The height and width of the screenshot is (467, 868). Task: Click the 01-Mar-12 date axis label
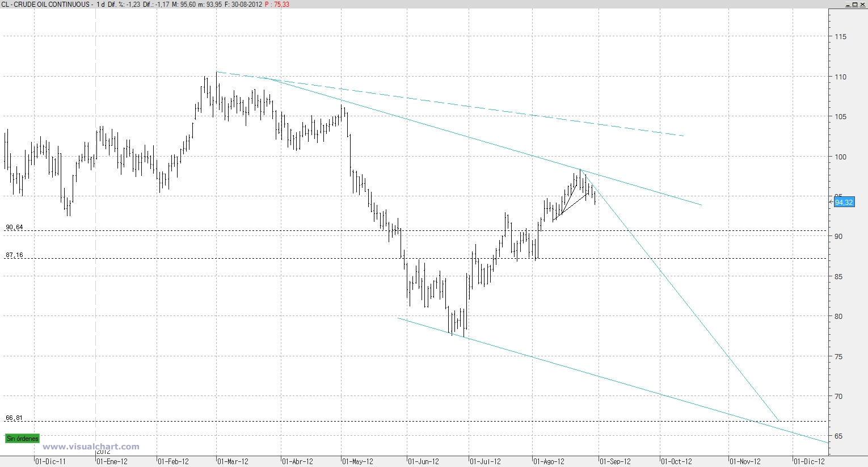pyautogui.click(x=233, y=462)
